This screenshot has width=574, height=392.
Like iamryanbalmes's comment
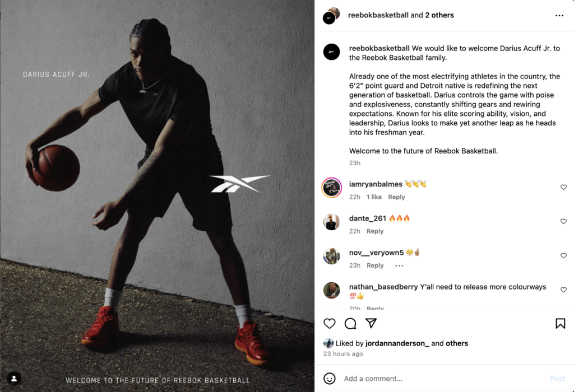[563, 187]
